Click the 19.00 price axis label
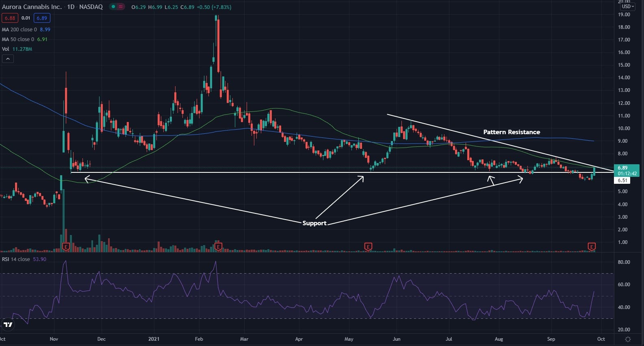 pyautogui.click(x=624, y=15)
